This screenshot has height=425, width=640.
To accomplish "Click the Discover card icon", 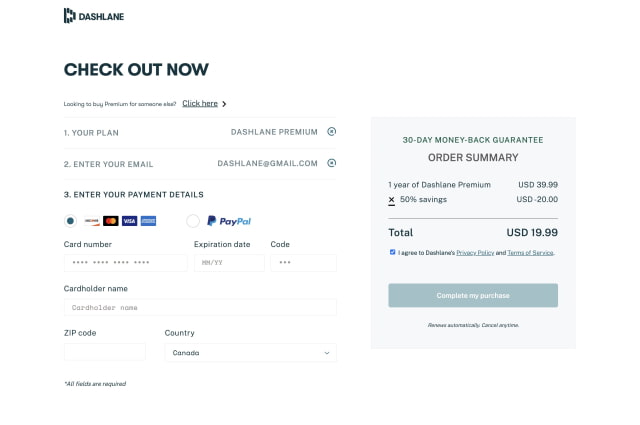I will [x=92, y=221].
